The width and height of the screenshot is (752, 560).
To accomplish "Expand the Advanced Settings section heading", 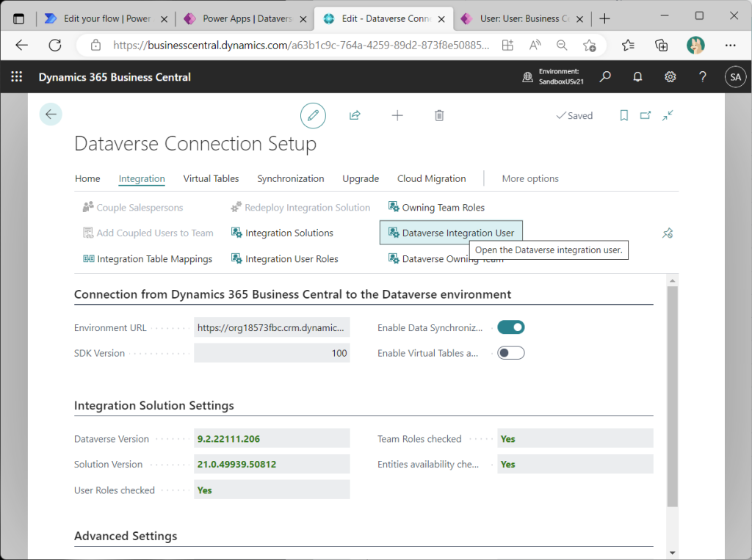I will [x=126, y=536].
